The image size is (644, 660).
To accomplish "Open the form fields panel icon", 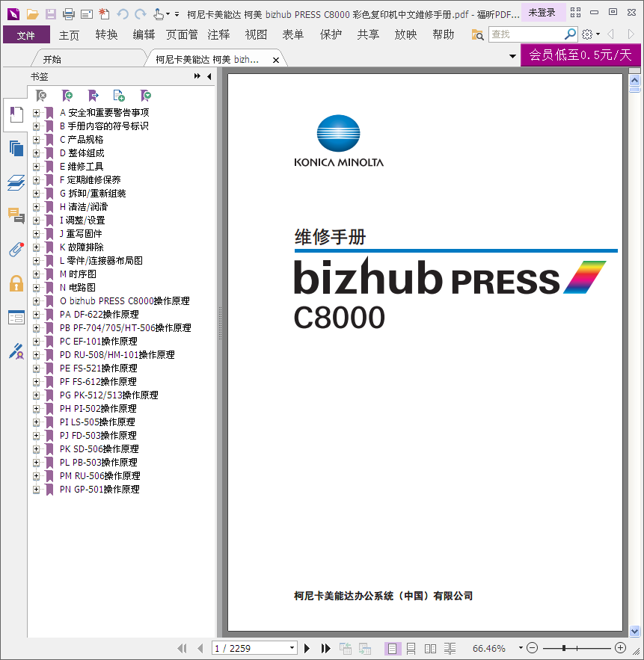I will [16, 318].
